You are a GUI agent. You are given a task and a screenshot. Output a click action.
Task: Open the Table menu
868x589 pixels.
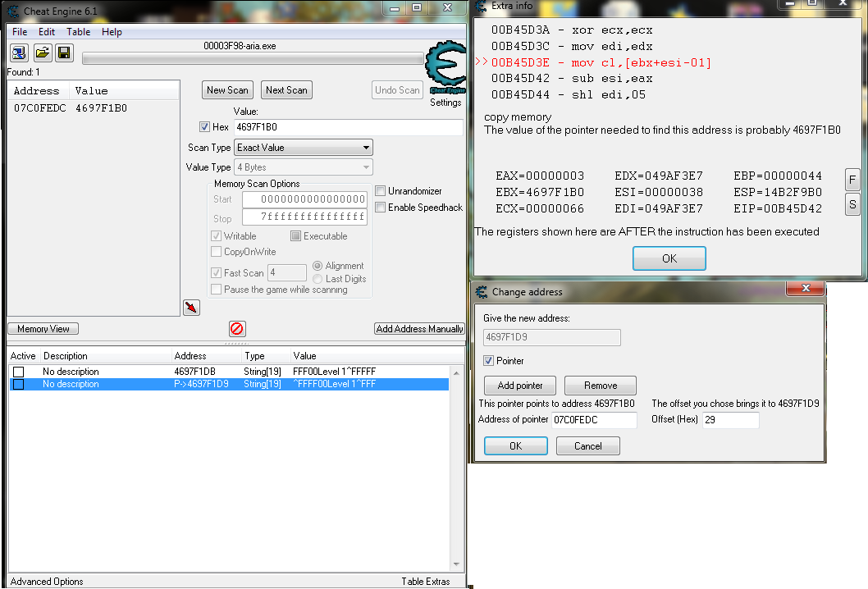(x=79, y=32)
